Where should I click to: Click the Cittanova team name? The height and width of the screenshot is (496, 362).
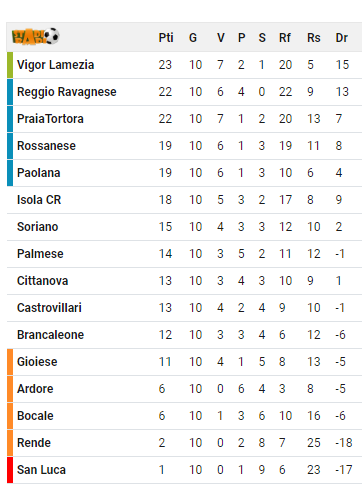pyautogui.click(x=42, y=281)
